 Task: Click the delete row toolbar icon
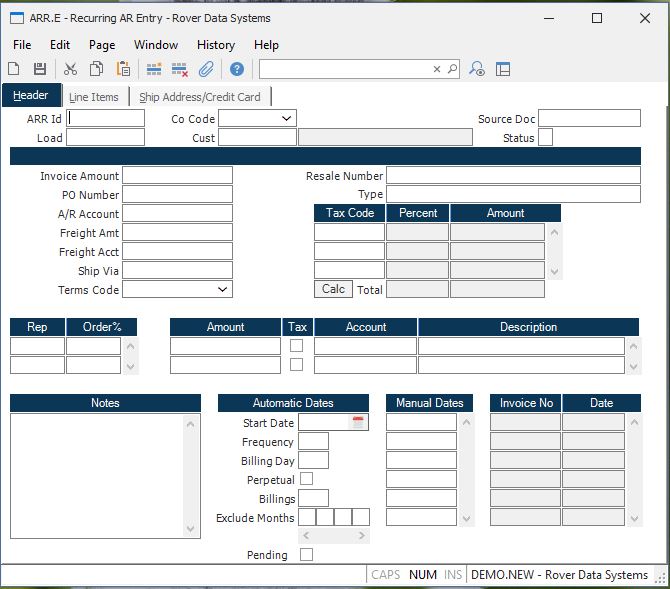(x=180, y=69)
